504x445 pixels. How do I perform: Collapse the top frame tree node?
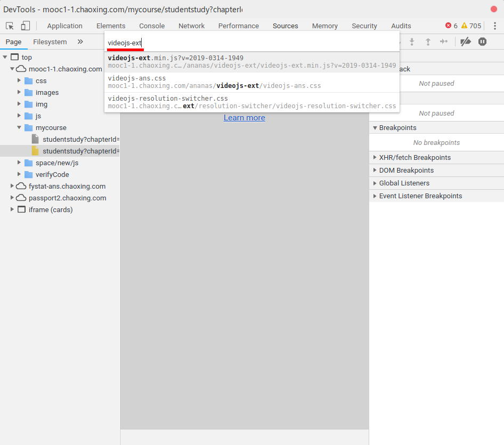tap(5, 57)
